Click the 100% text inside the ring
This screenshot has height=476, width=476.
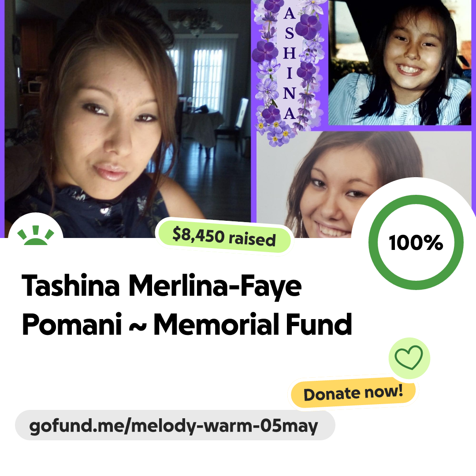[416, 243]
